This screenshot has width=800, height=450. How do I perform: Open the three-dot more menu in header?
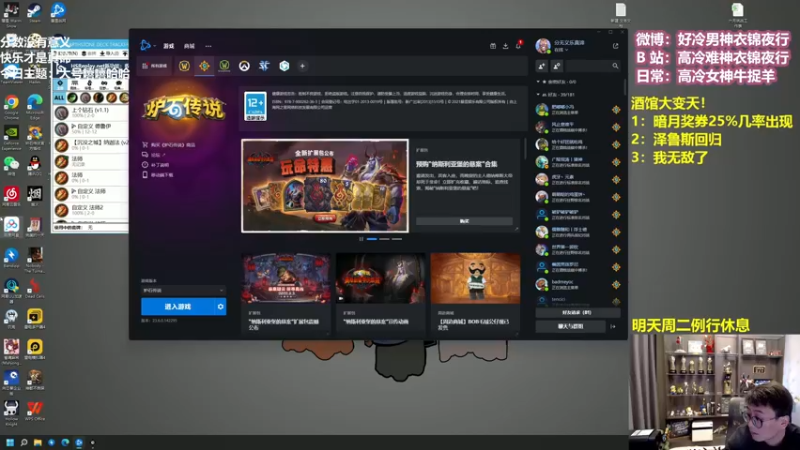pos(208,46)
